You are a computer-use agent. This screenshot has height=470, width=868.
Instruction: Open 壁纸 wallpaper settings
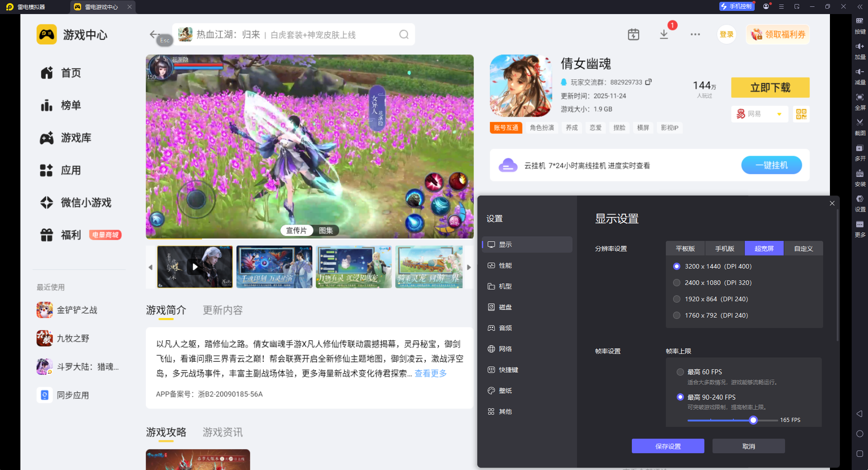527,391
